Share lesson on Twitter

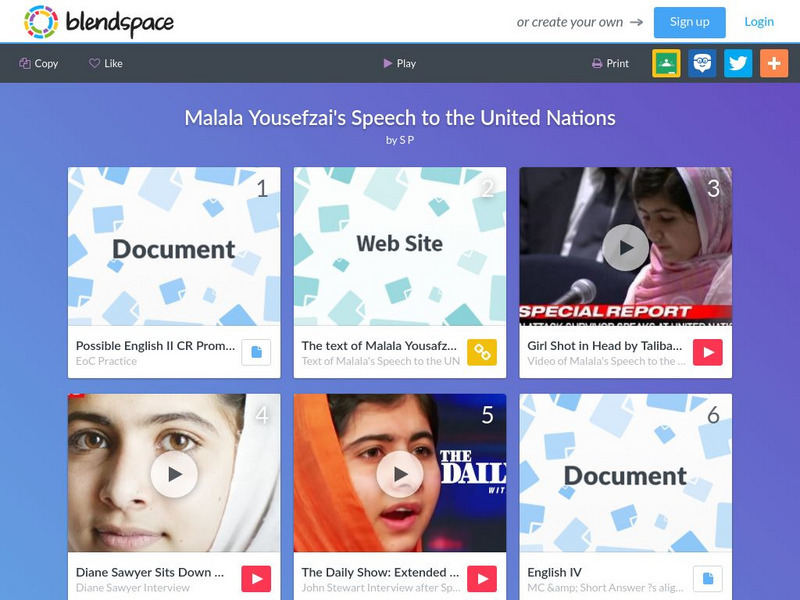[738, 63]
